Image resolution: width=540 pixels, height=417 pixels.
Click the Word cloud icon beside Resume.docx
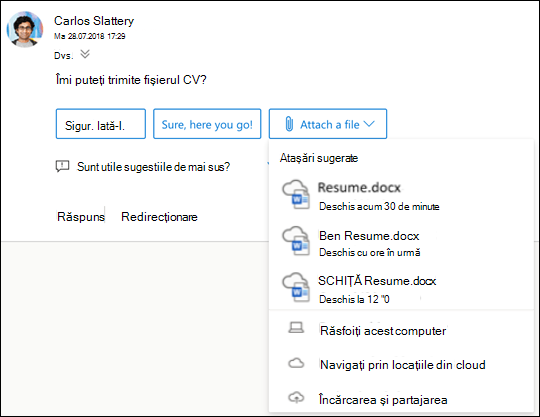[x=296, y=195]
